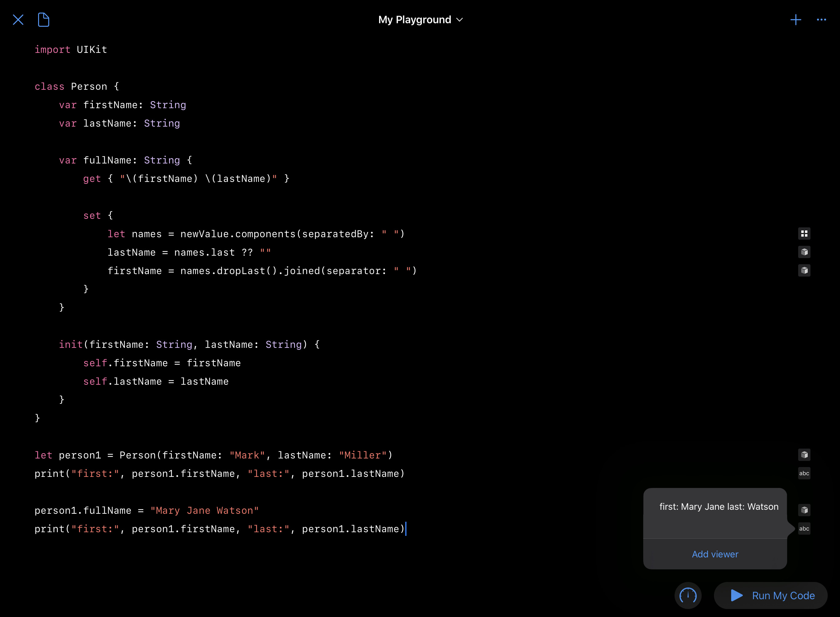Click the plus add-content icon
This screenshot has width=840, height=617.
click(796, 19)
